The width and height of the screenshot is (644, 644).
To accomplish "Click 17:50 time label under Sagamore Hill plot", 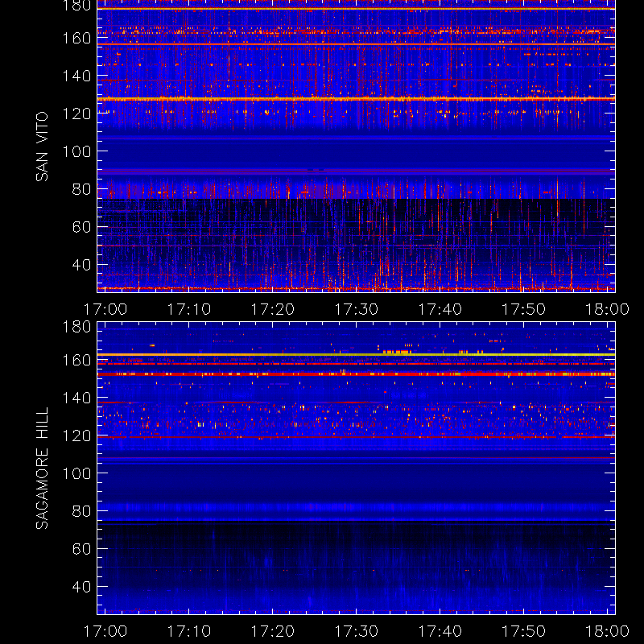I will click(524, 631).
